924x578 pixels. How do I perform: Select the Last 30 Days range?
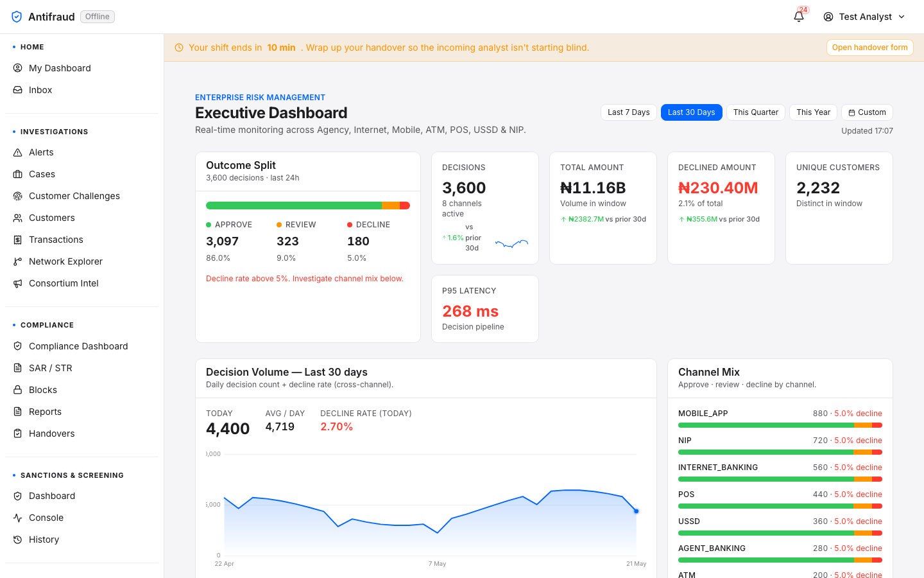pyautogui.click(x=692, y=112)
